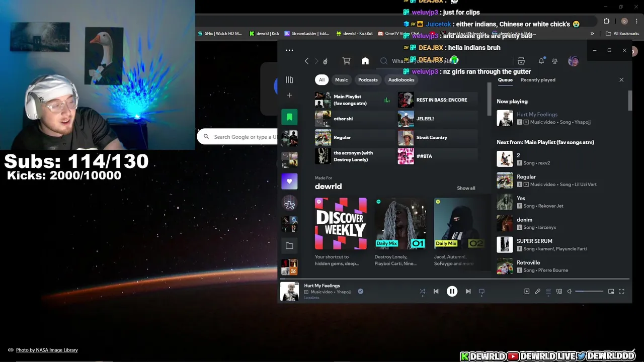The image size is (644, 362).
Task: Open Friend Activity icon
Action: [554, 61]
